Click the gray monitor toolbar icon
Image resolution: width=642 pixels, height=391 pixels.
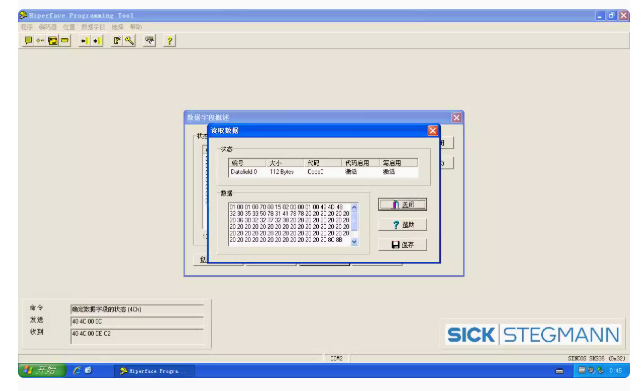pyautogui.click(x=149, y=41)
